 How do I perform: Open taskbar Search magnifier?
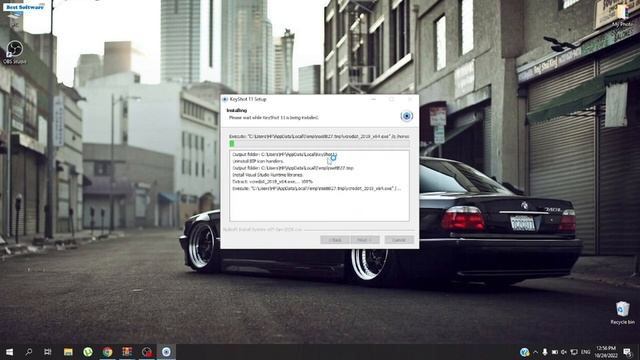click(x=29, y=352)
